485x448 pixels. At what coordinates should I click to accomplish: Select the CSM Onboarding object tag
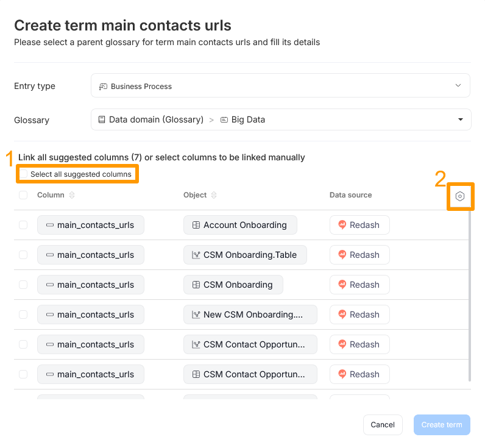pyautogui.click(x=233, y=285)
